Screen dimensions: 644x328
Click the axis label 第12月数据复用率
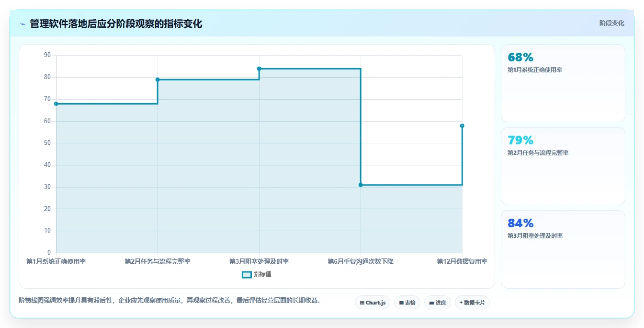coord(462,261)
